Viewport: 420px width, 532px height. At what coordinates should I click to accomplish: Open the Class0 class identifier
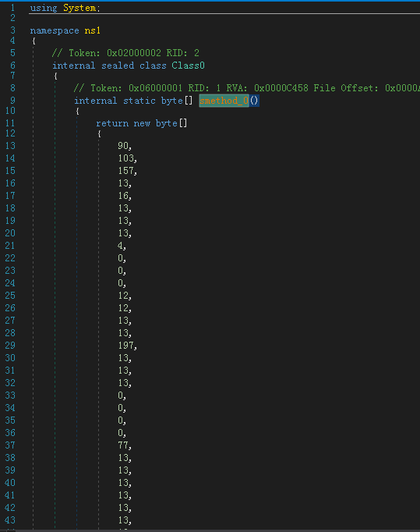click(188, 66)
